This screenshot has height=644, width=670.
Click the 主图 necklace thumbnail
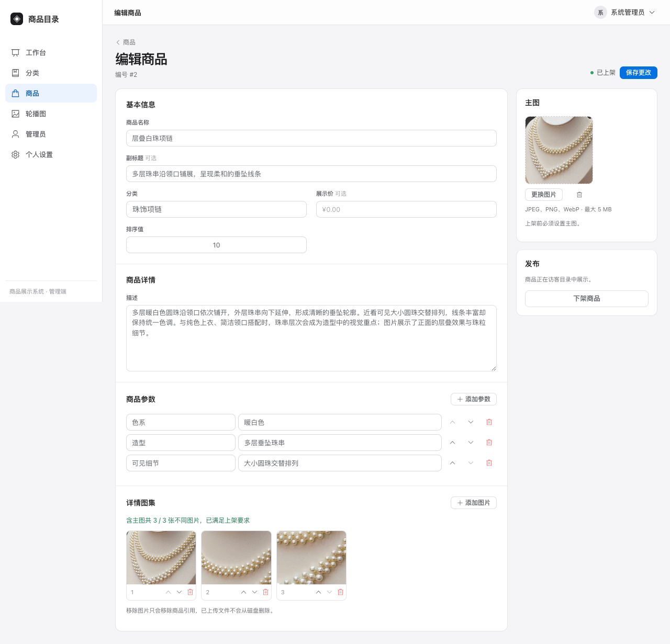[559, 150]
